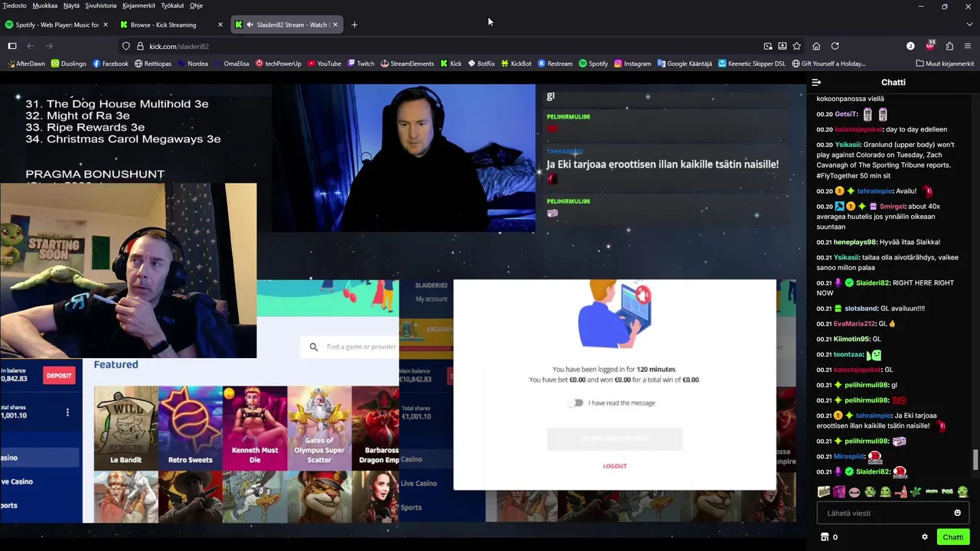
Task: Open Retro Sweets game thumbnail
Action: [190, 427]
